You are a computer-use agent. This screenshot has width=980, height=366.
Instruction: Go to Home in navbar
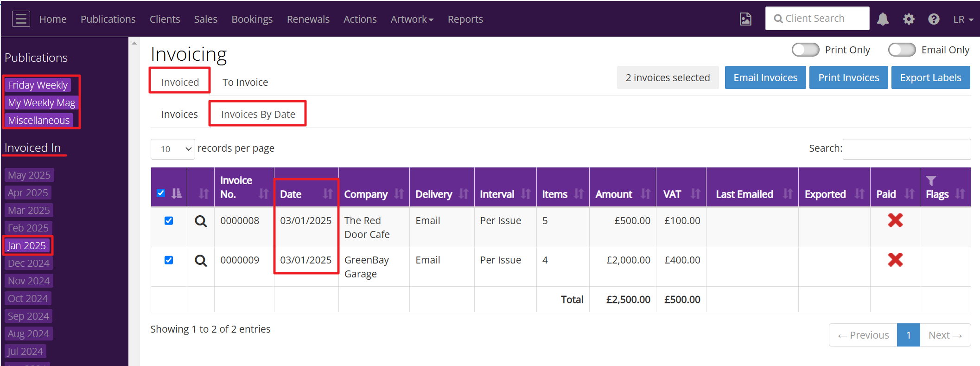pyautogui.click(x=53, y=19)
